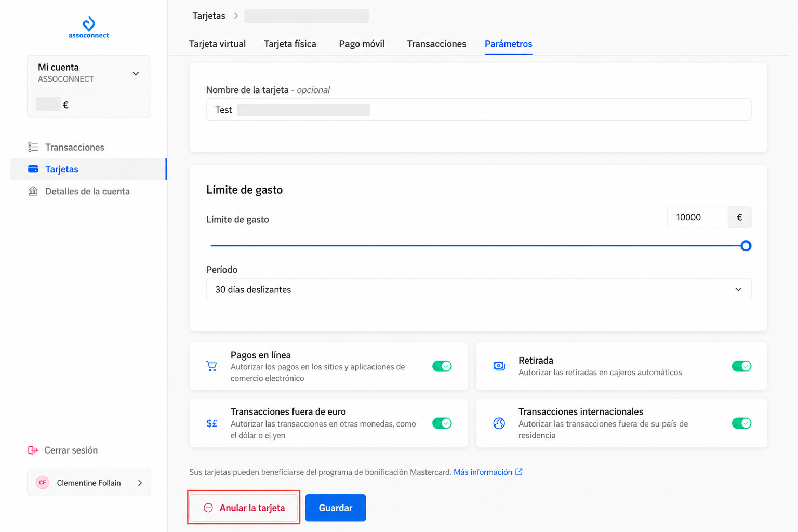Click the Tarjetas card icon in sidebar
This screenshot has height=532, width=798.
coord(33,169)
